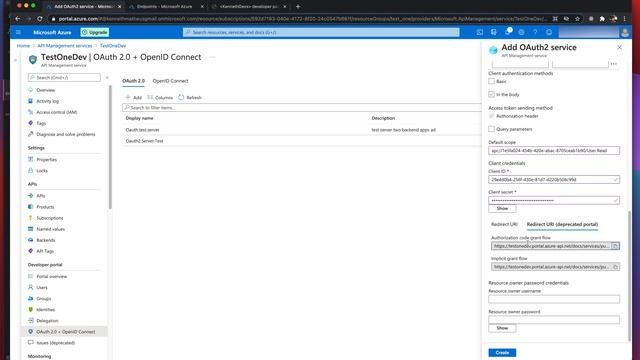Focus the Client ID field
The height and width of the screenshot is (360, 640).
pyautogui.click(x=554, y=180)
